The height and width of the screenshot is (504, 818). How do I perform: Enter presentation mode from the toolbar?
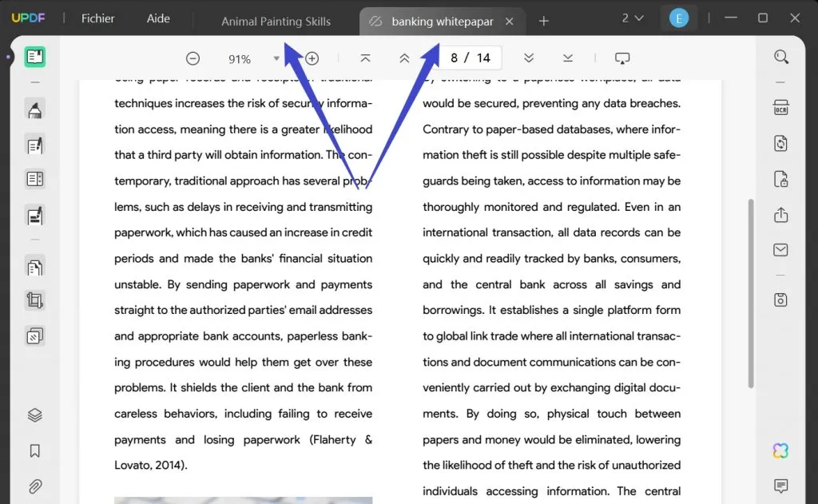tap(622, 58)
